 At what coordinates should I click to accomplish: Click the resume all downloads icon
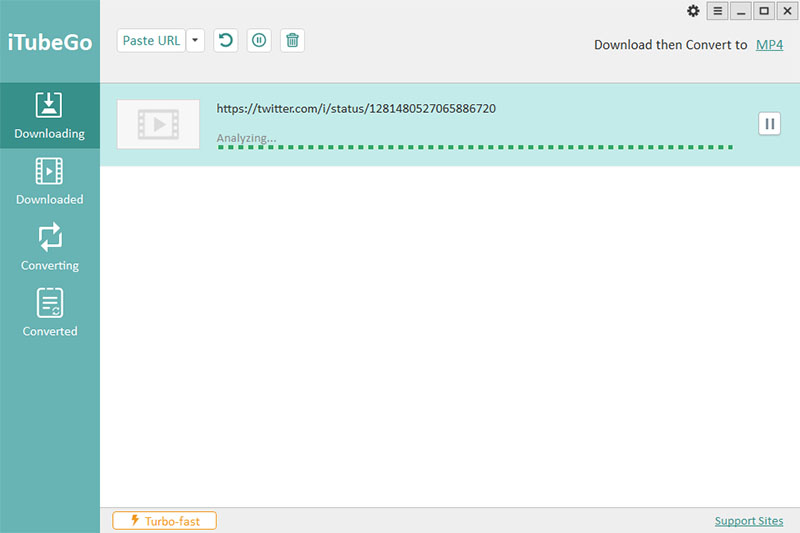(x=226, y=40)
